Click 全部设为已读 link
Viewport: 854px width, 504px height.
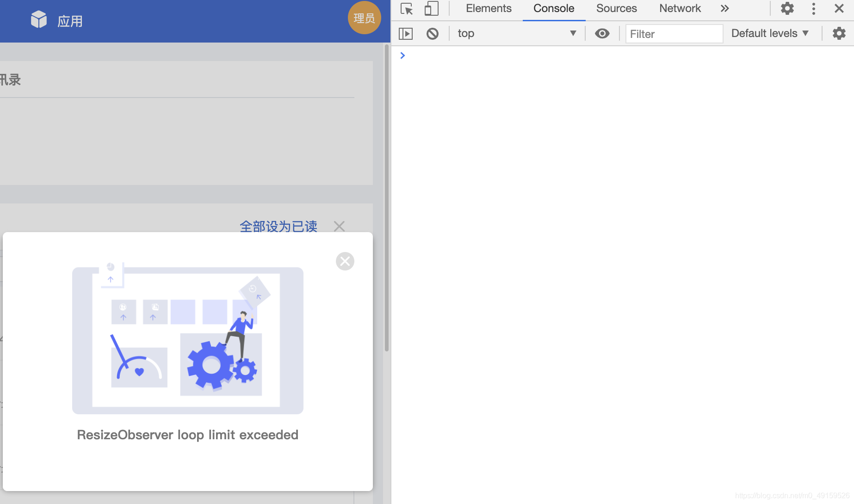click(x=278, y=226)
